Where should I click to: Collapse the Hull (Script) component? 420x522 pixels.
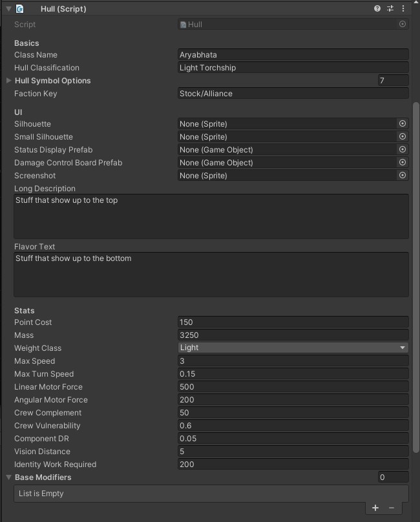click(x=8, y=9)
